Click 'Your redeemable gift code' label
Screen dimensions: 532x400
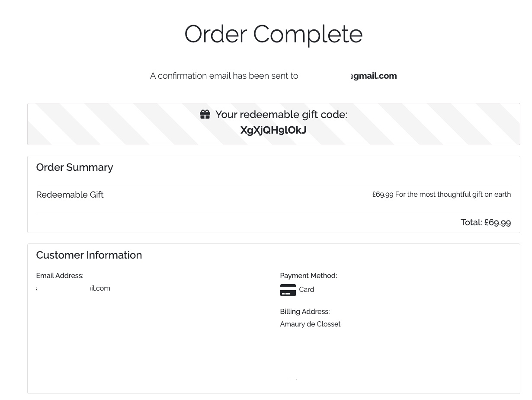point(281,115)
